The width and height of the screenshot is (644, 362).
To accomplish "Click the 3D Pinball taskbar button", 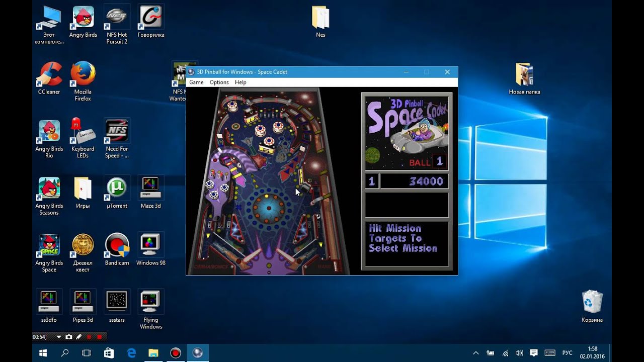I will [198, 353].
